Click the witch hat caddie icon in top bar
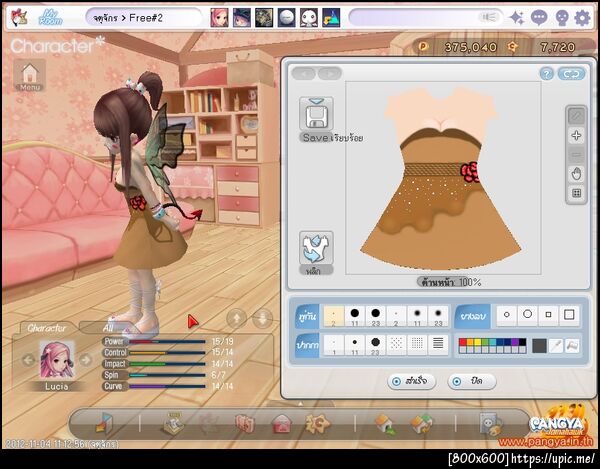This screenshot has width=600, height=469. [x=242, y=18]
